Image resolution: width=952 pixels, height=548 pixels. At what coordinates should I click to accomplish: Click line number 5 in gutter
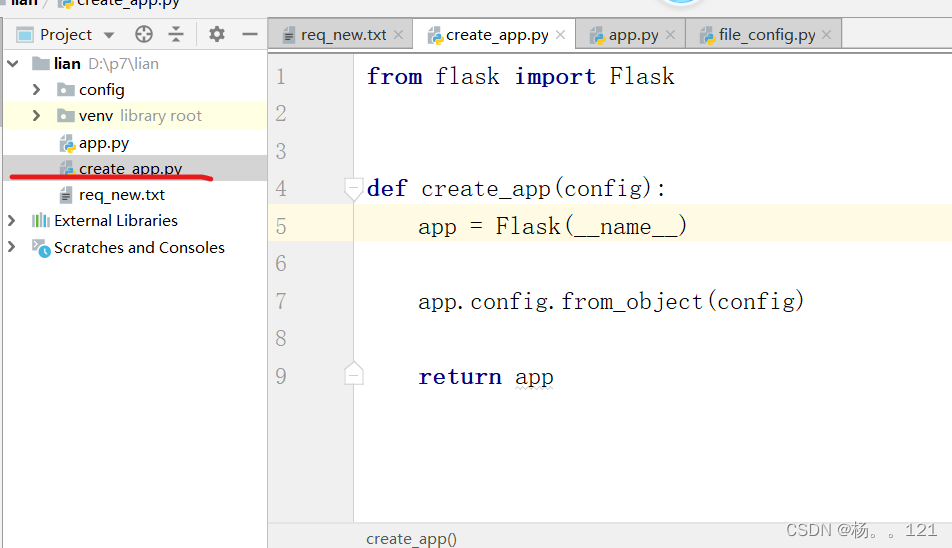pyautogui.click(x=280, y=226)
